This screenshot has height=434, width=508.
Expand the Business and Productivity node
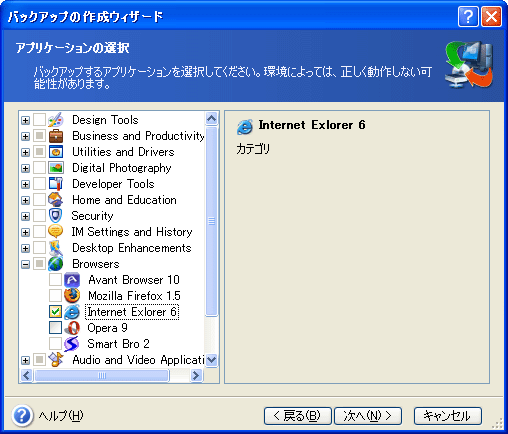[25, 136]
